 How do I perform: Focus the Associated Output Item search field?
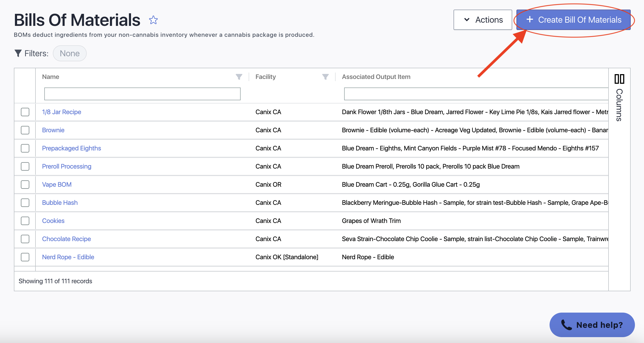tap(476, 94)
